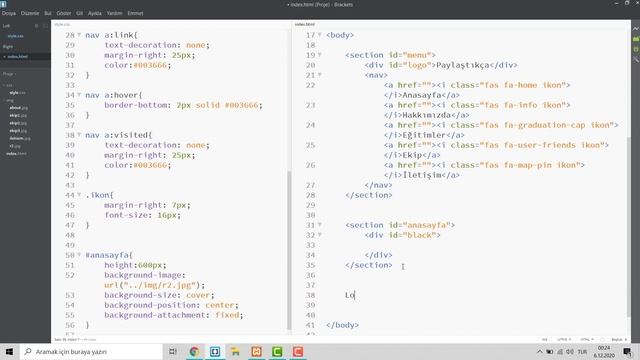
Task: Click the linting status circle in status bar
Action: (602, 339)
